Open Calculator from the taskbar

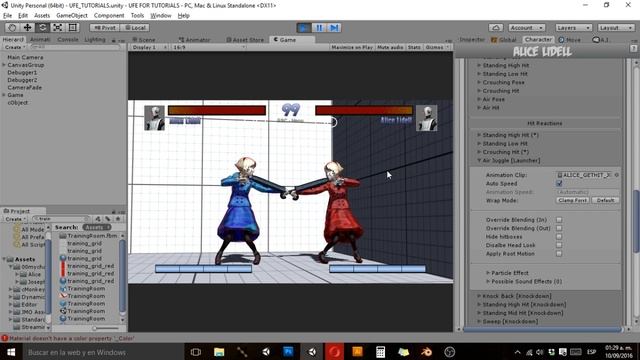click(380, 352)
